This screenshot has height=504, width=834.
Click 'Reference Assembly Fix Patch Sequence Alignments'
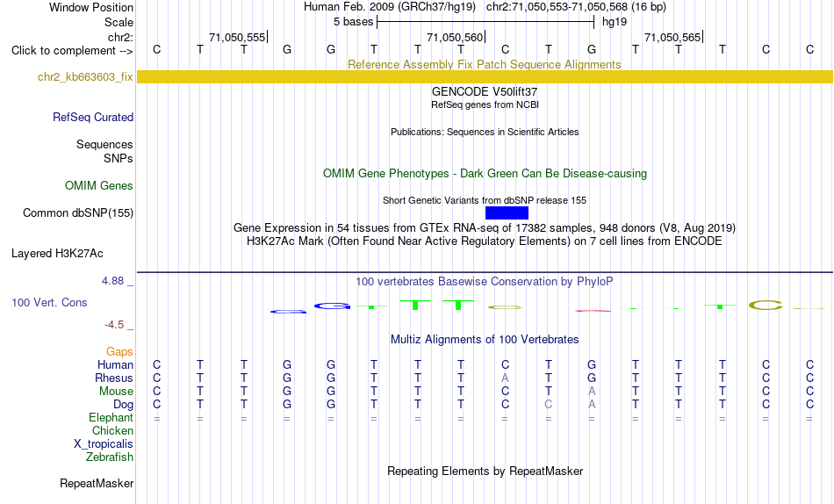pyautogui.click(x=485, y=64)
